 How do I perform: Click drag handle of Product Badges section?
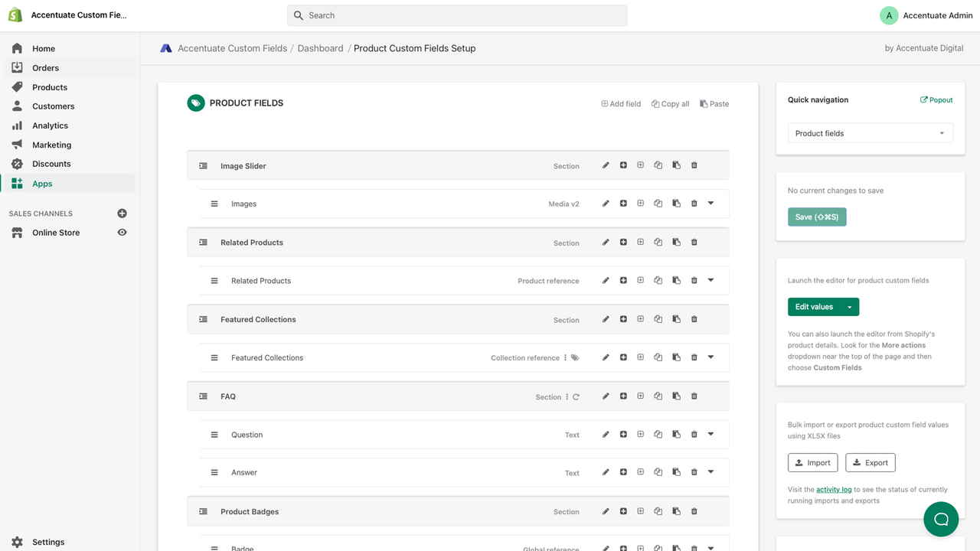pyautogui.click(x=204, y=511)
